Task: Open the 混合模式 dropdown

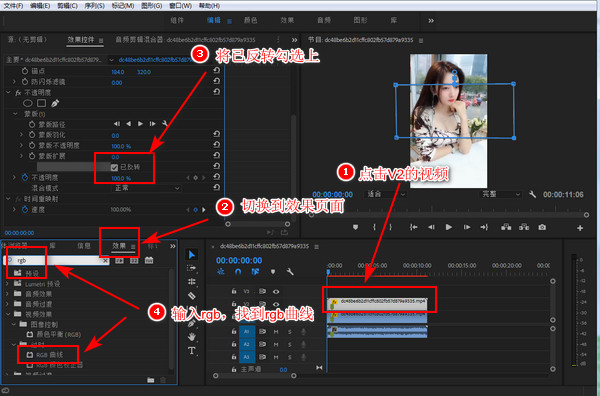Action: pyautogui.click(x=147, y=188)
